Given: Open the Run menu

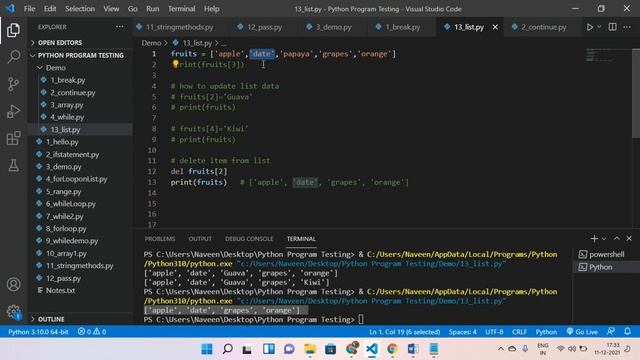Looking at the screenshot, I should (x=153, y=9).
